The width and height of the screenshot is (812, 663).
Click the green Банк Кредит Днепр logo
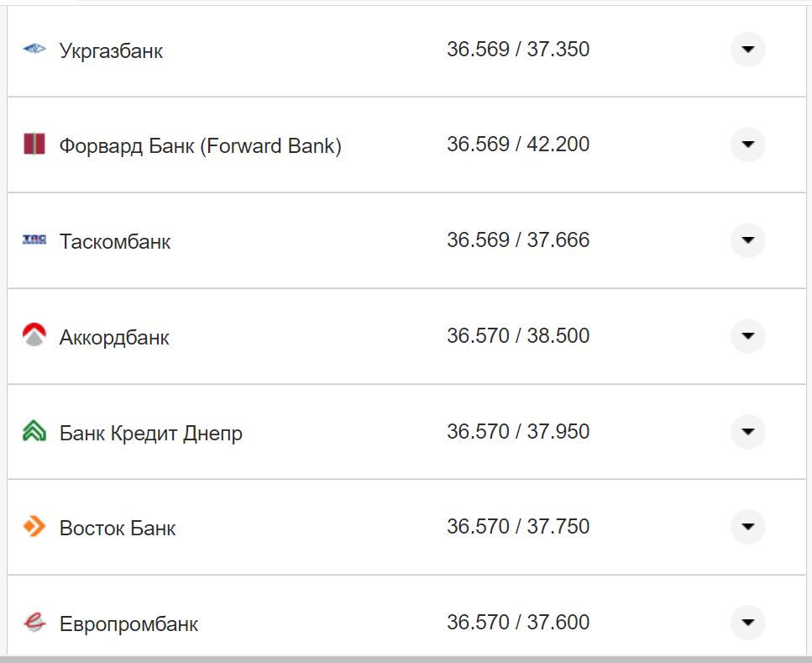pos(33,431)
